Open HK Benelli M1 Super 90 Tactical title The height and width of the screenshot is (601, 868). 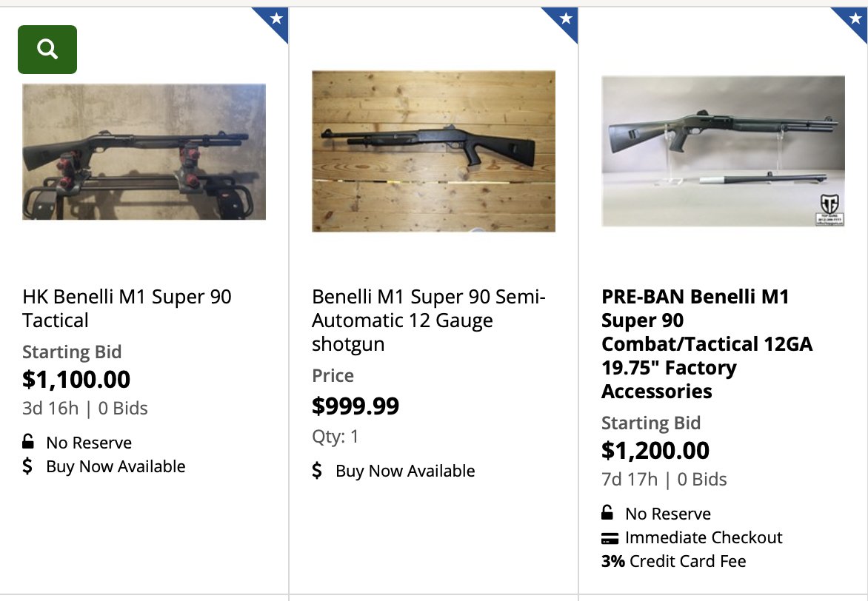point(127,308)
